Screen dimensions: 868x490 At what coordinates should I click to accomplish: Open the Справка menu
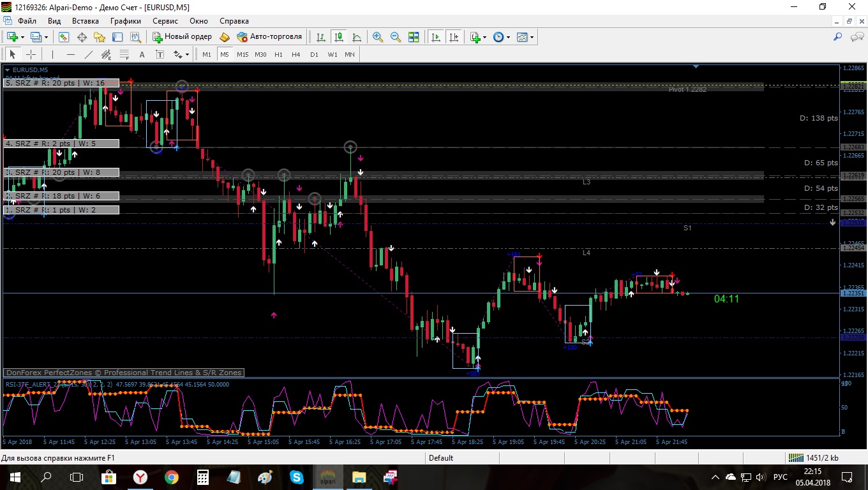pyautogui.click(x=234, y=21)
